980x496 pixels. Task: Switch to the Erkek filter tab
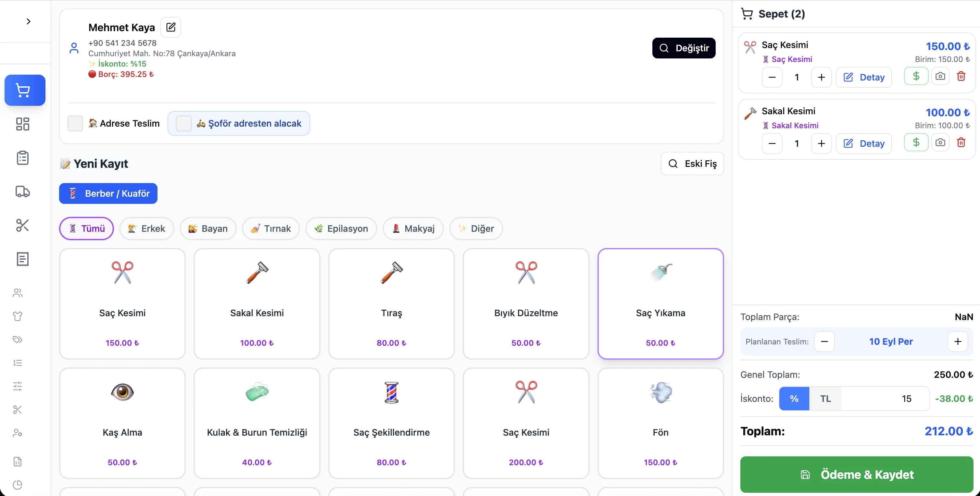point(146,228)
